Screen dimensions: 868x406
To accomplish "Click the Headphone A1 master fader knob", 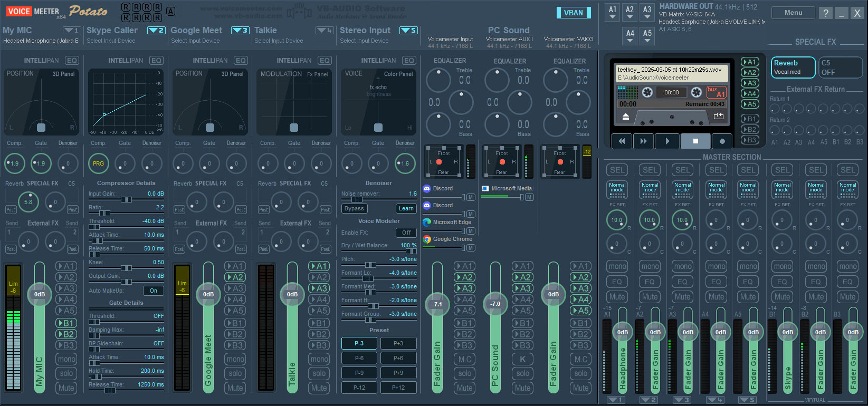I will (623, 332).
